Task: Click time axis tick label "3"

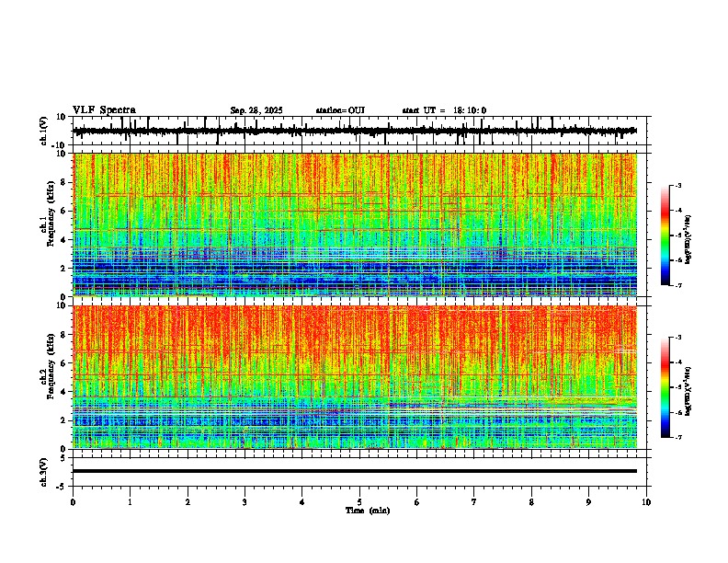Action: click(x=245, y=502)
